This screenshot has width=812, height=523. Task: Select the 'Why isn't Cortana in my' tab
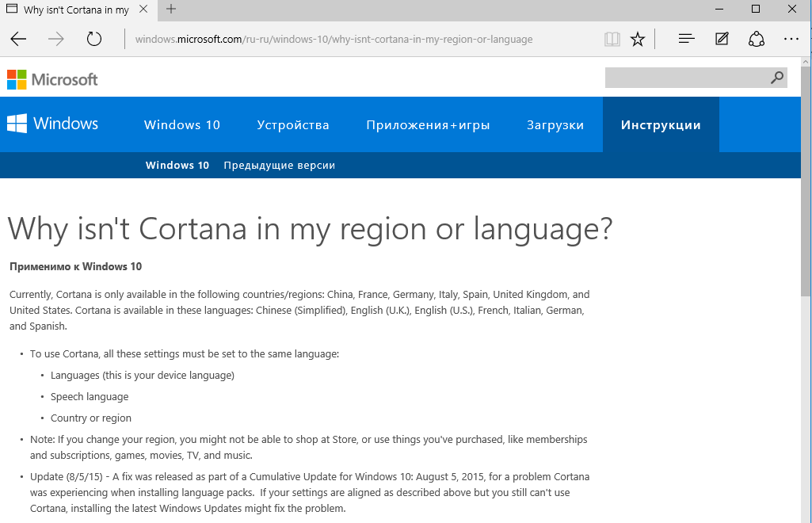coord(77,10)
